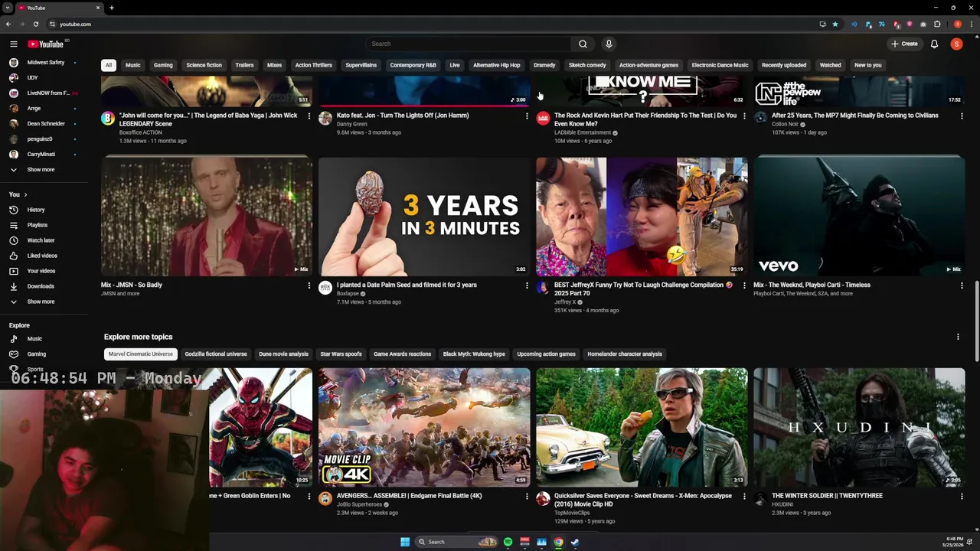Play the 3 Years in 3 Minutes thumbnail
980x551 pixels.
pos(424,217)
